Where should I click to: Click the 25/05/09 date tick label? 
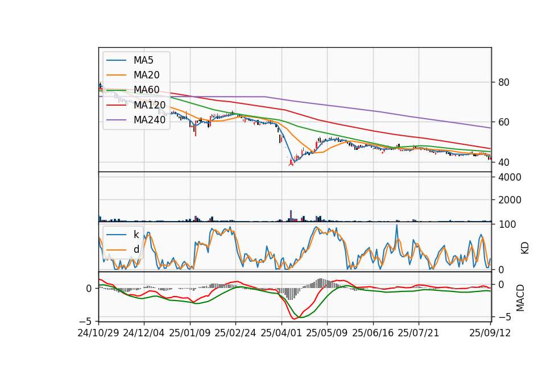(327, 333)
